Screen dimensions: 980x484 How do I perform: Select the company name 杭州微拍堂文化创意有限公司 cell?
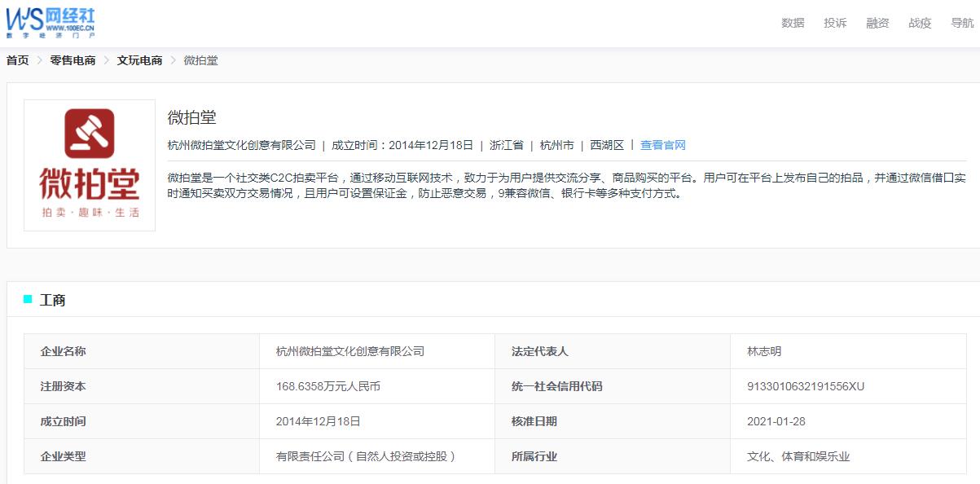pyautogui.click(x=353, y=351)
